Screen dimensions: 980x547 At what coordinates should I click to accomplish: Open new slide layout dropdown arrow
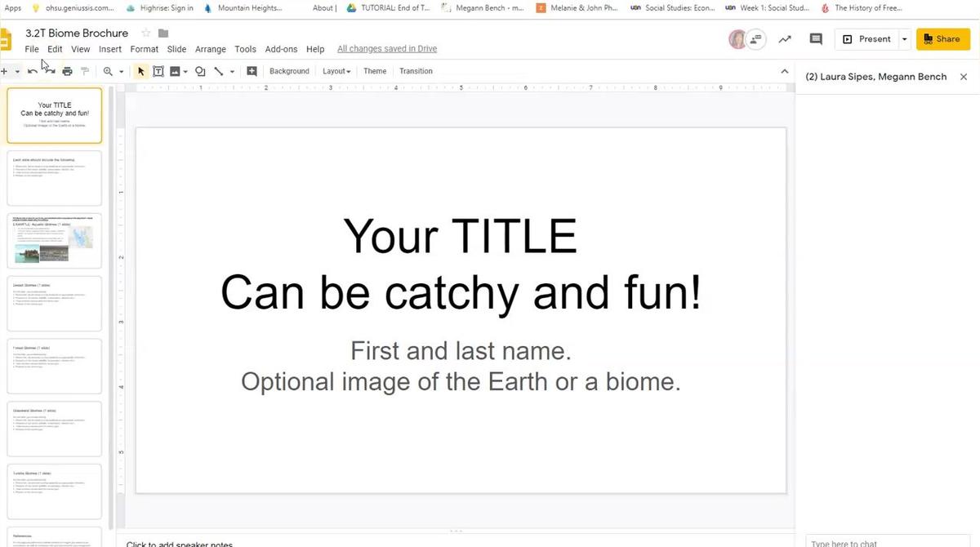coord(17,71)
